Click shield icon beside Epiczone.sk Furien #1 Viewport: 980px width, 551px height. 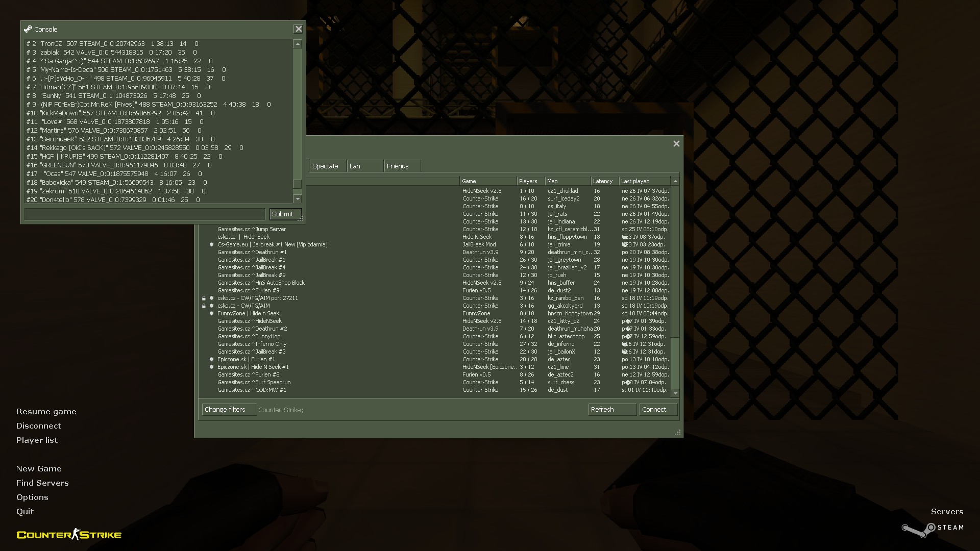[x=211, y=359]
